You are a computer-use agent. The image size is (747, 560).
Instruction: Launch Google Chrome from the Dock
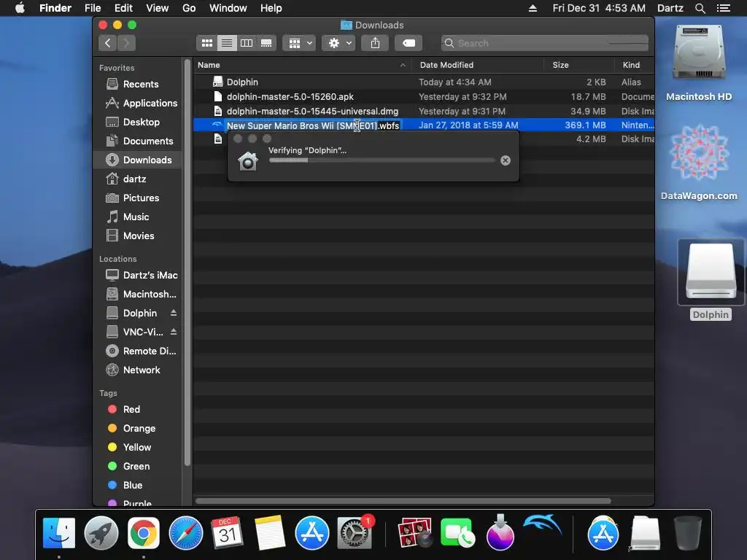point(144,533)
